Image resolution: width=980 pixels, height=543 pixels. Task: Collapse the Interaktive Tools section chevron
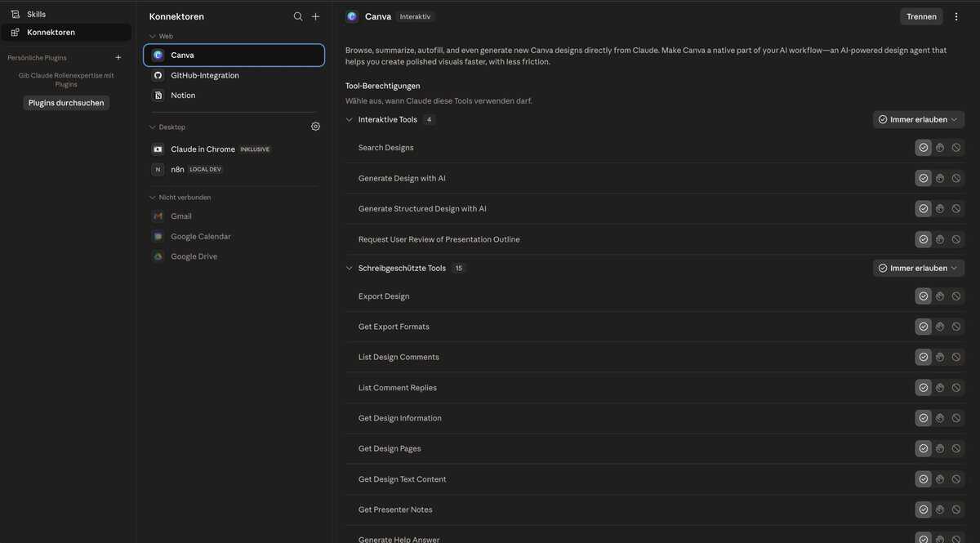(350, 119)
